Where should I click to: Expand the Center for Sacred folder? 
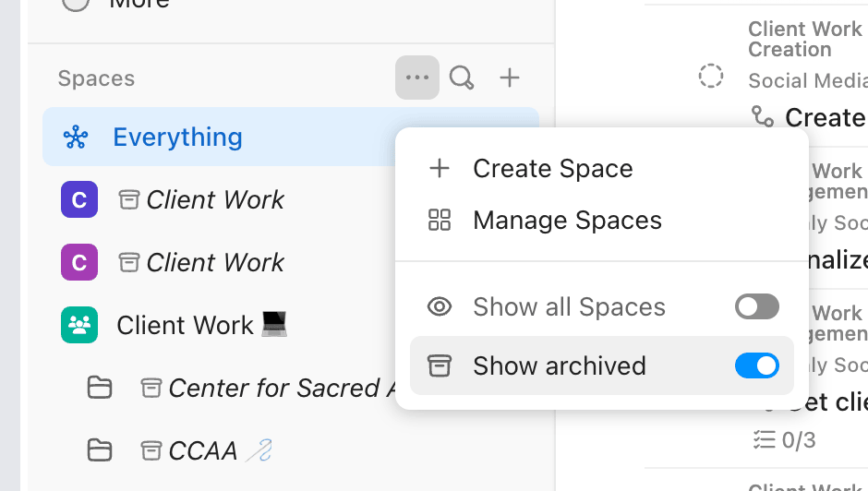tap(100, 388)
